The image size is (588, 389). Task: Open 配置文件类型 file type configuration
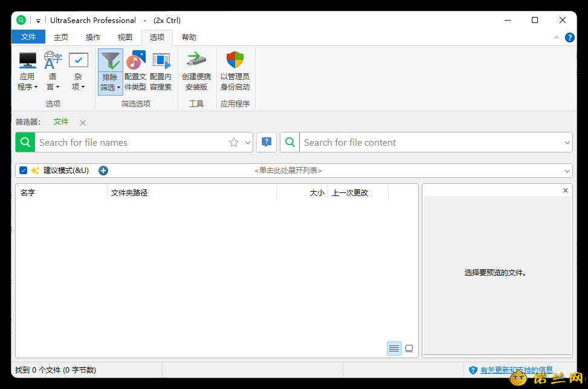coord(135,71)
